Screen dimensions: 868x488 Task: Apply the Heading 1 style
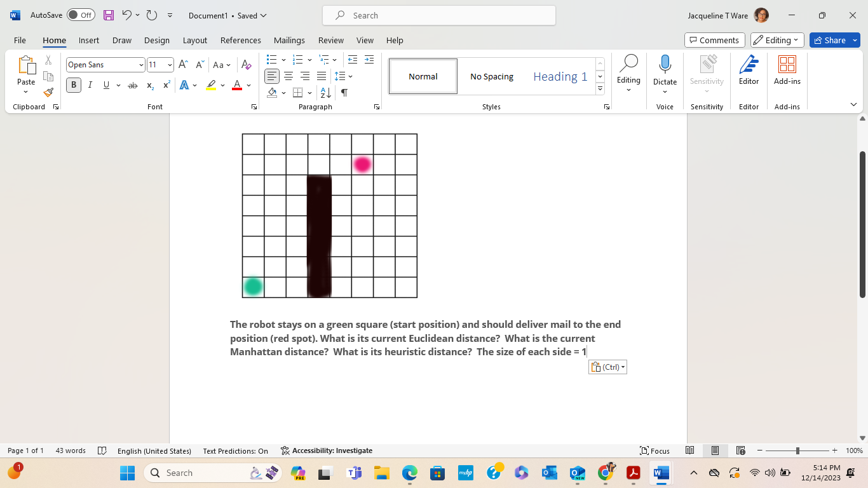pyautogui.click(x=560, y=76)
